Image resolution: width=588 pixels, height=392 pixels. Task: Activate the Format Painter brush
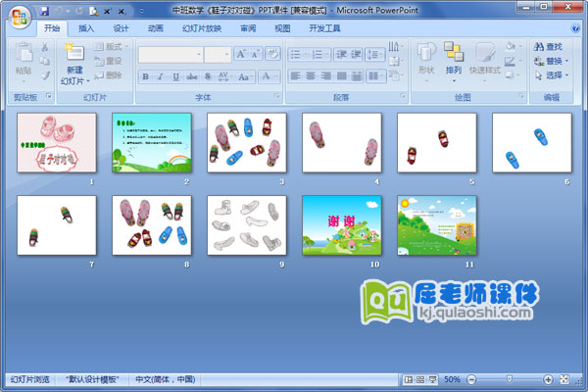[x=45, y=75]
